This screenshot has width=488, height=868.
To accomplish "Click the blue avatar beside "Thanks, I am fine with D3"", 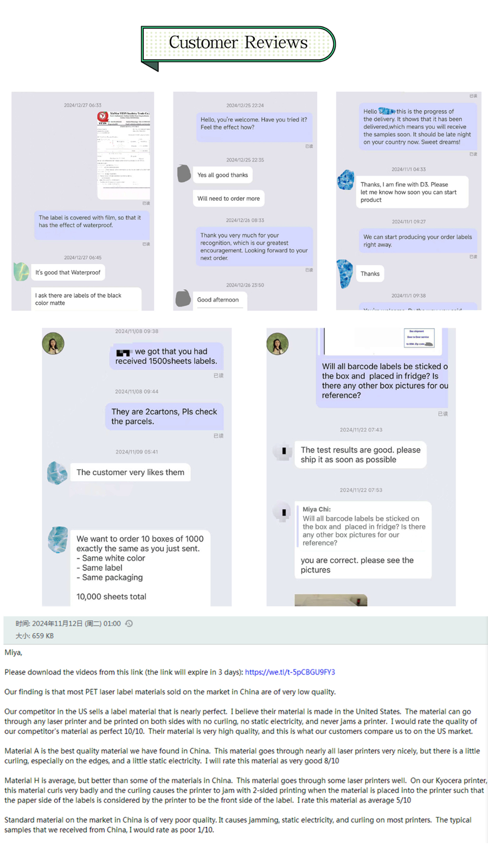I will tap(346, 180).
